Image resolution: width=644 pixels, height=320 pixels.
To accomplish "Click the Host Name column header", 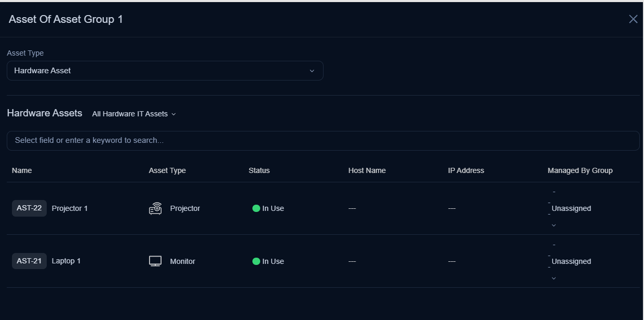I will pos(367,170).
